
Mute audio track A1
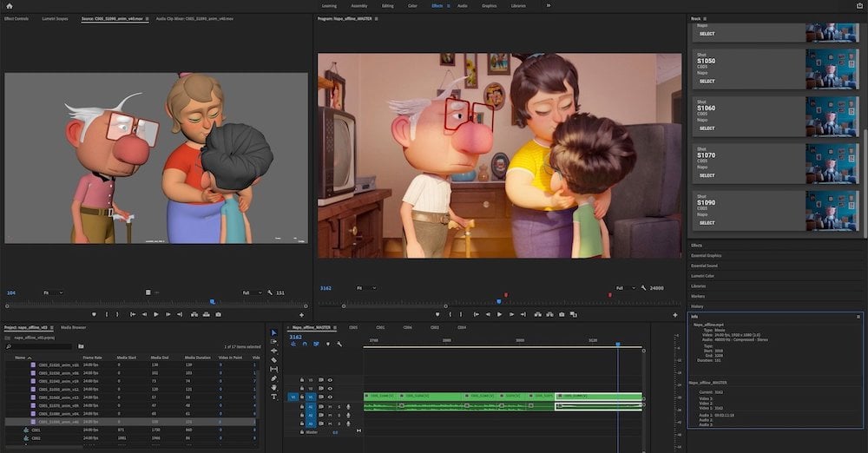331,407
